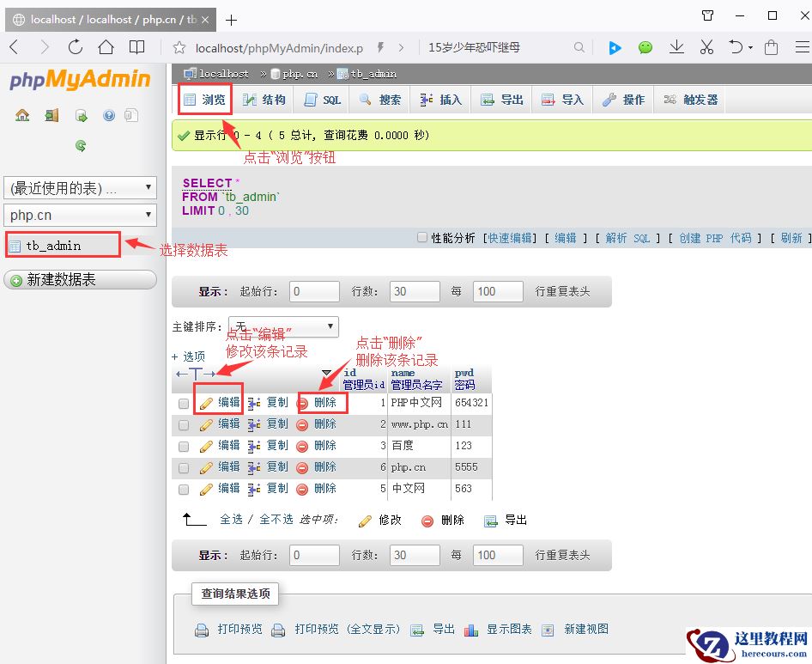This screenshot has height=664, width=812.
Task: Expand the + 选项 options link
Action: click(x=189, y=356)
